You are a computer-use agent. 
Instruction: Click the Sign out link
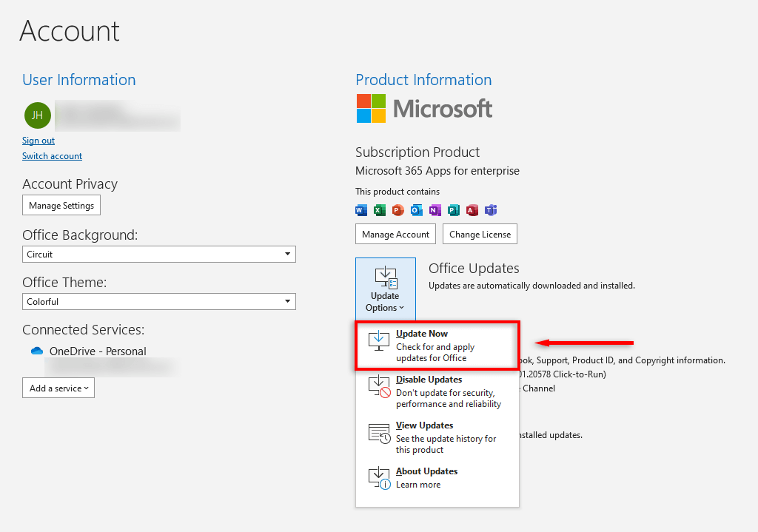click(38, 141)
